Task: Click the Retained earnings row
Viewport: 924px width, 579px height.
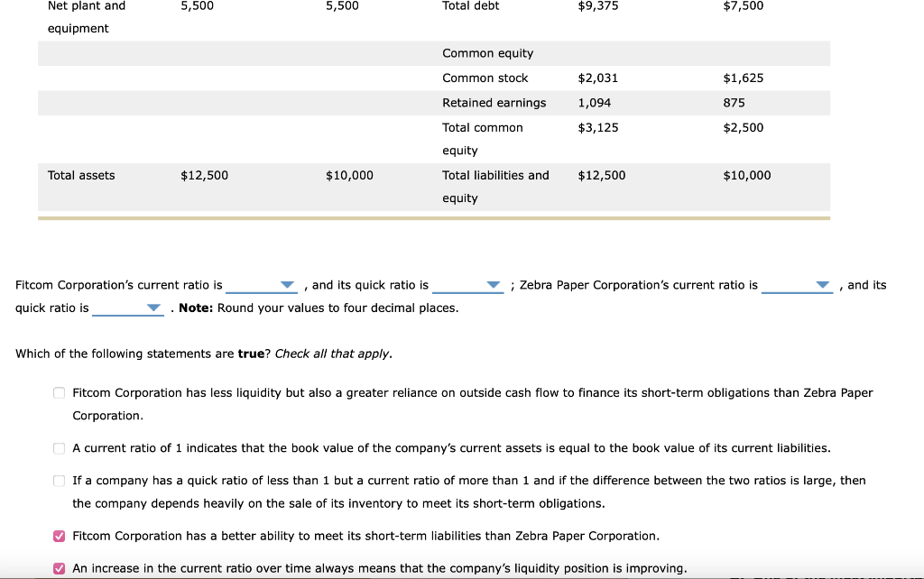Action: (x=494, y=103)
